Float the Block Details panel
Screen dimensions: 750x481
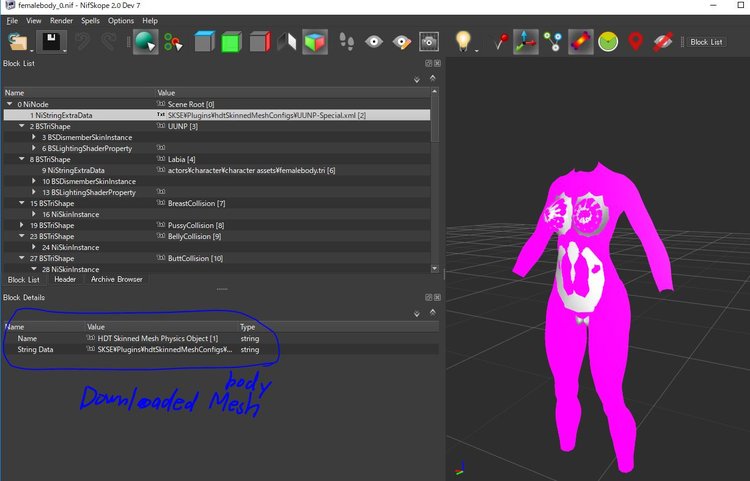point(429,297)
